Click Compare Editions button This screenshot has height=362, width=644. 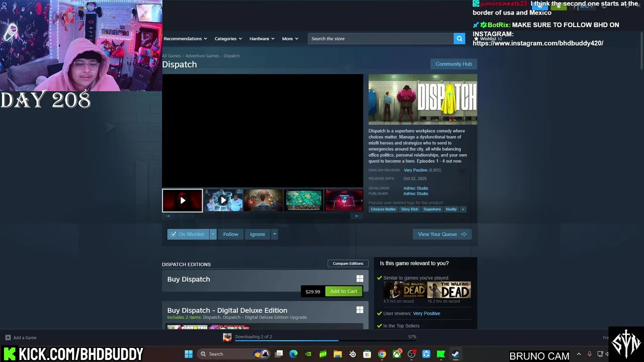click(348, 263)
